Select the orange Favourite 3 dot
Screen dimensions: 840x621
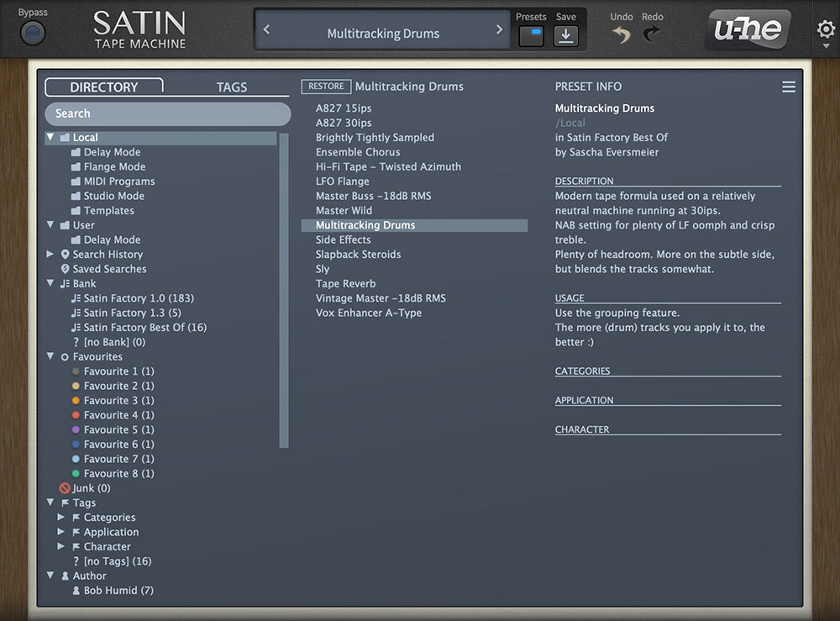[76, 400]
